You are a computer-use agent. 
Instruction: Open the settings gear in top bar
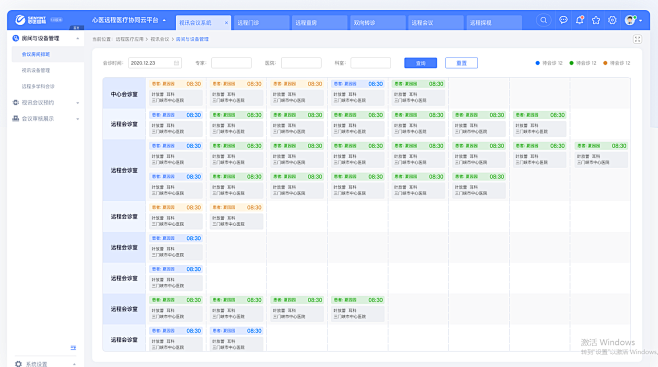pyautogui.click(x=612, y=20)
